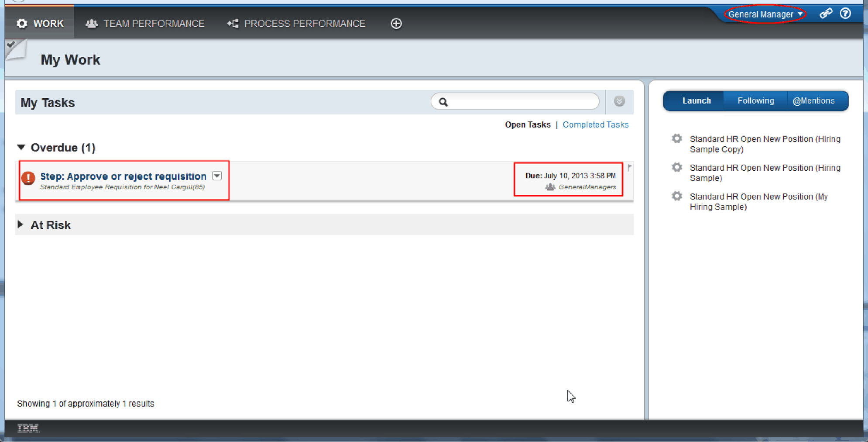Expand search options chevron button
The height and width of the screenshot is (442, 868).
pos(619,101)
